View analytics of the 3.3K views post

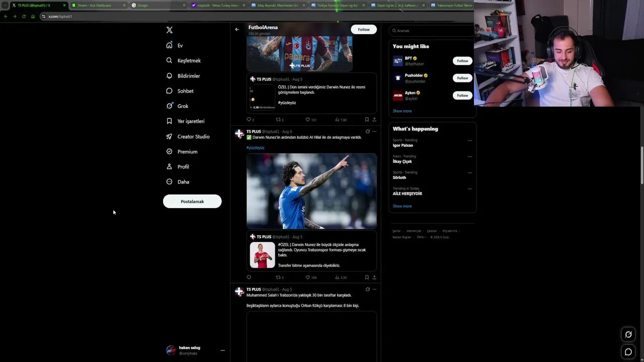coord(337,277)
